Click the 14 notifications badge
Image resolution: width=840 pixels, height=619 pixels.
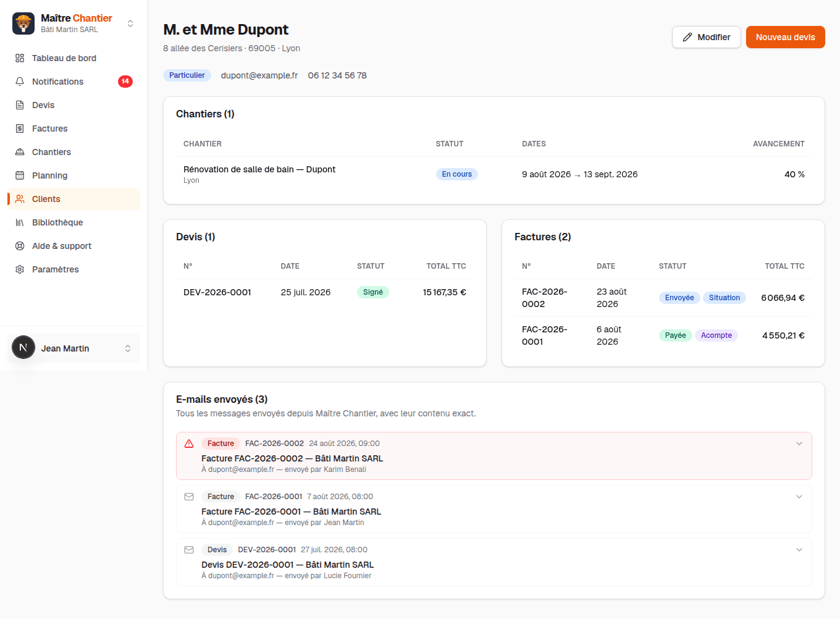pyautogui.click(x=125, y=82)
